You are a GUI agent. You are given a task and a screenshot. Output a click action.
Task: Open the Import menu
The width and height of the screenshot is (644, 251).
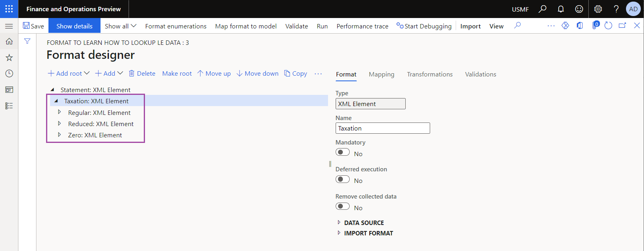471,26
